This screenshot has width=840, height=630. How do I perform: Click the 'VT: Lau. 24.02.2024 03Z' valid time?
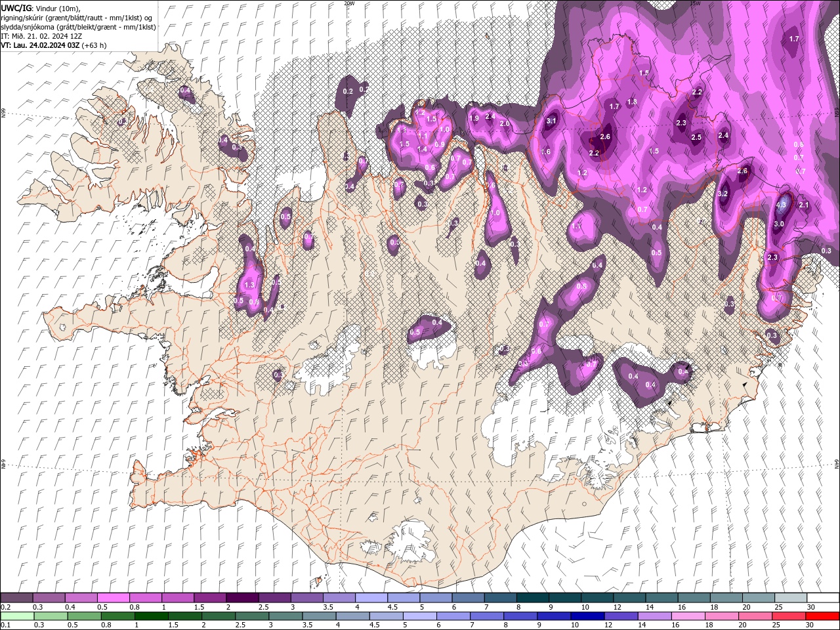click(39, 45)
